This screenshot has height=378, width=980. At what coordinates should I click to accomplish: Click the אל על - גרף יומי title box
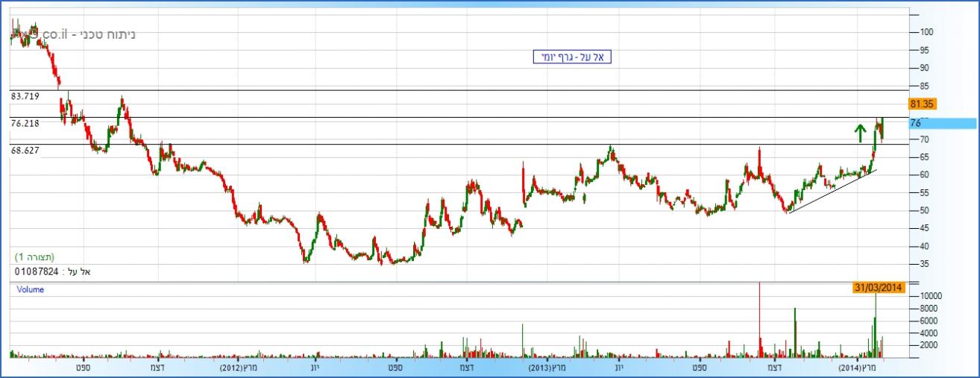(572, 57)
